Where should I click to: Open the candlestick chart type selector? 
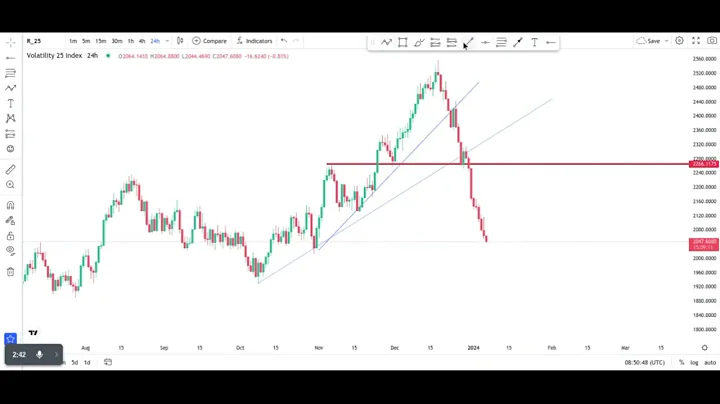(180, 41)
